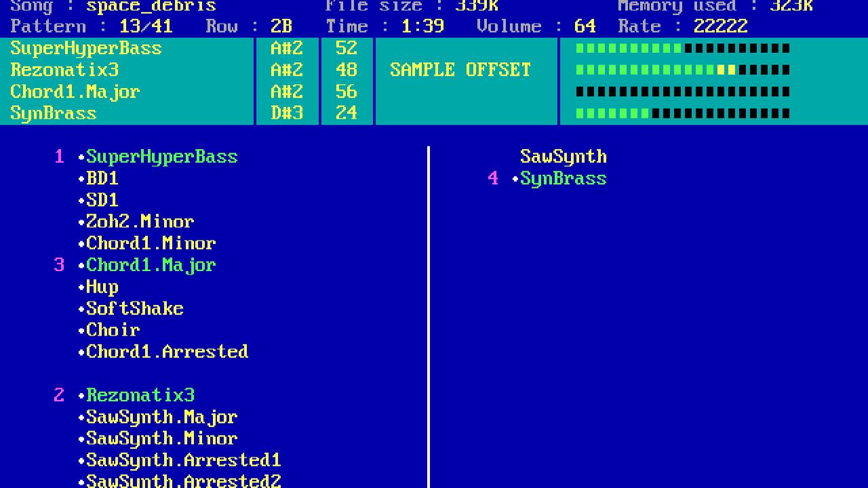The width and height of the screenshot is (868, 488).
Task: Click the Zoh2.Minor sample
Action: click(x=140, y=222)
